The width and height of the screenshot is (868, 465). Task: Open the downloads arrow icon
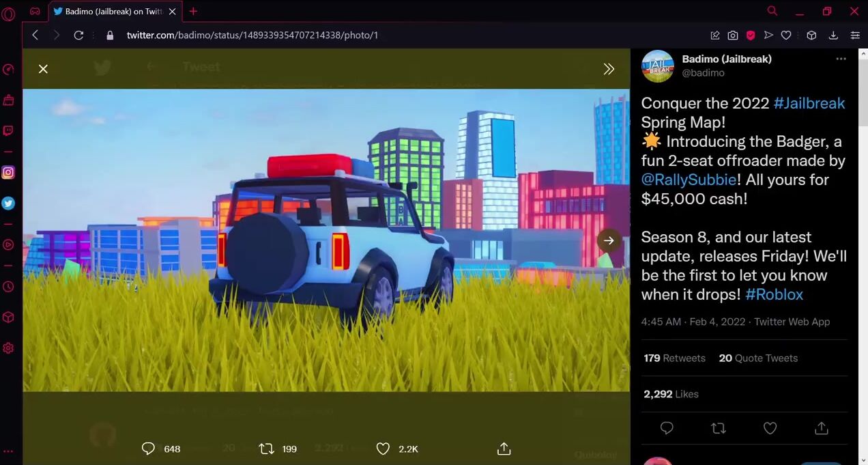[x=833, y=36]
